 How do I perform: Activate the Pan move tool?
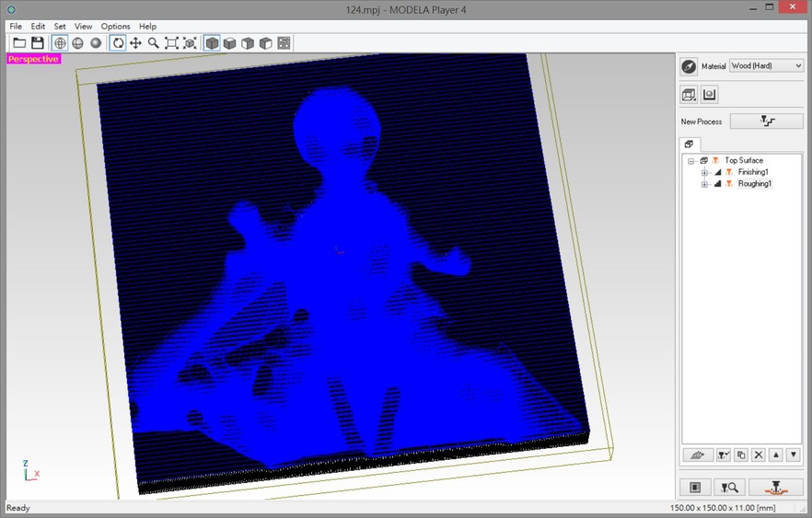pos(135,43)
